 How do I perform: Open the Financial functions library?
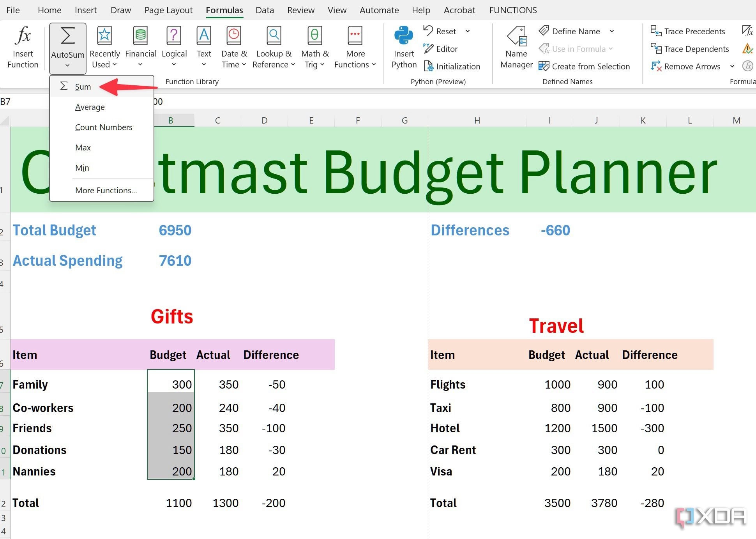(x=140, y=47)
